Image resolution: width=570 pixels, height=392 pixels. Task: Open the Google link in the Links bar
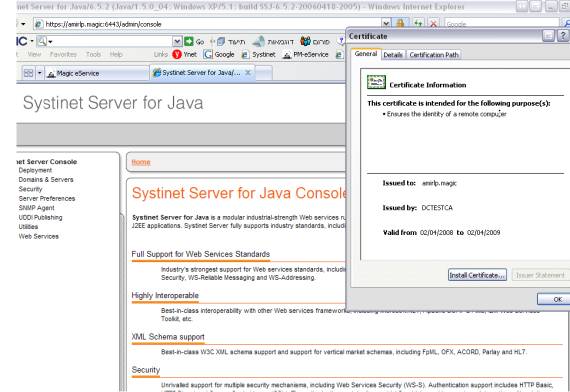tap(219, 55)
